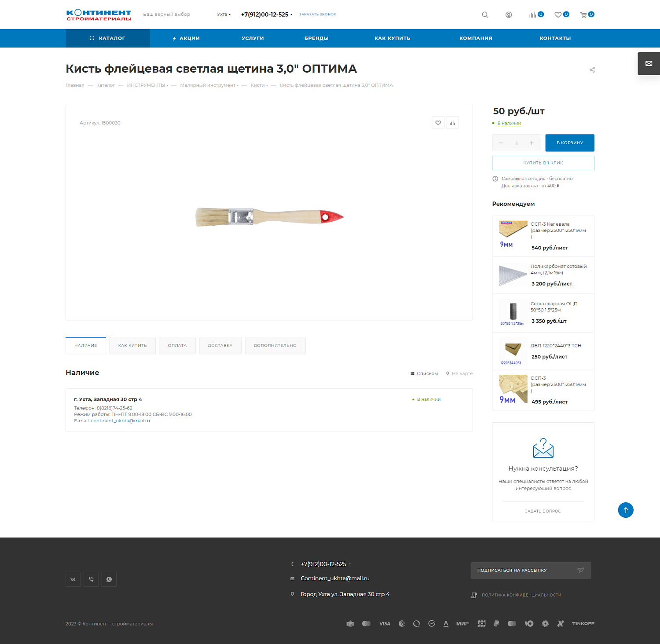Click the scroll-to-top arrow button

[626, 510]
